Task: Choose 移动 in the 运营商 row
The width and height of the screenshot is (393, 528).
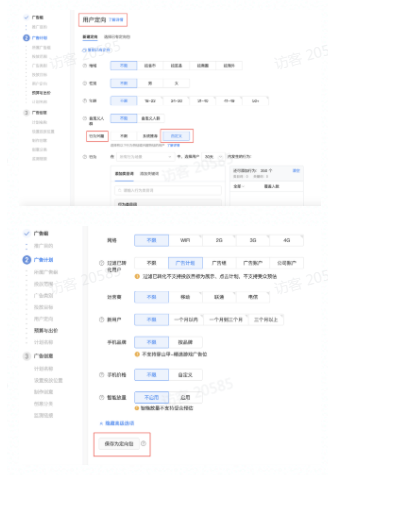Action: 185,297
